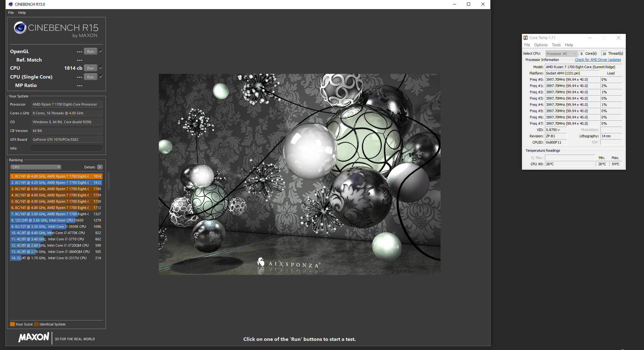Open the Help menu in Core Temp
644x350 pixels.
coord(569,45)
